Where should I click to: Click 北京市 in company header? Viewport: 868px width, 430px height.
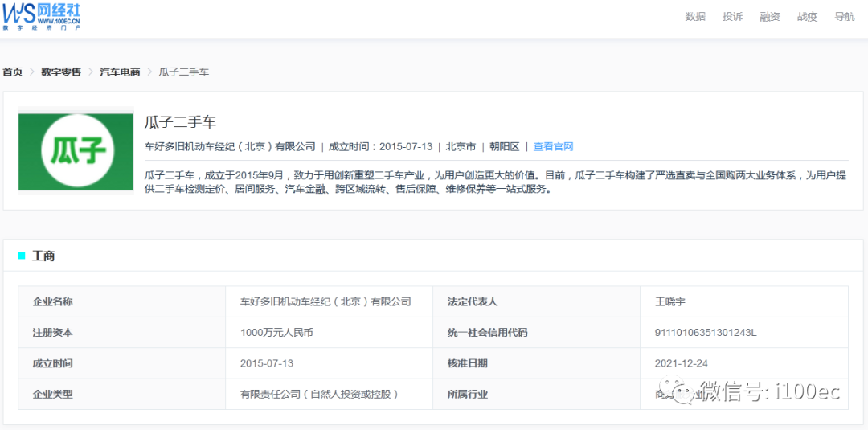[461, 146]
